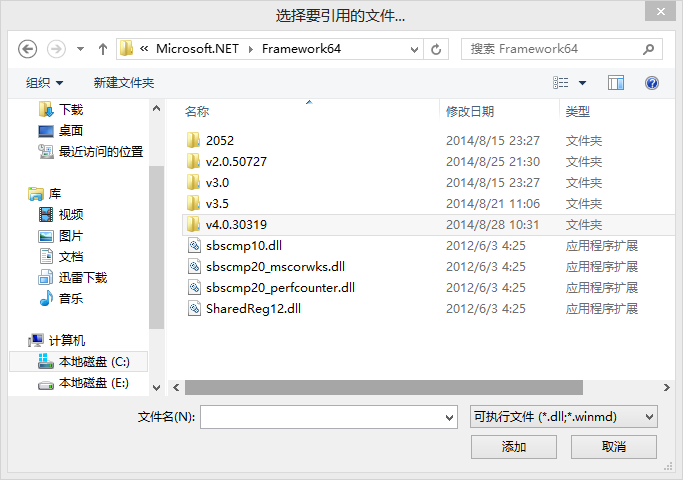Open 视频 library

coord(71,214)
